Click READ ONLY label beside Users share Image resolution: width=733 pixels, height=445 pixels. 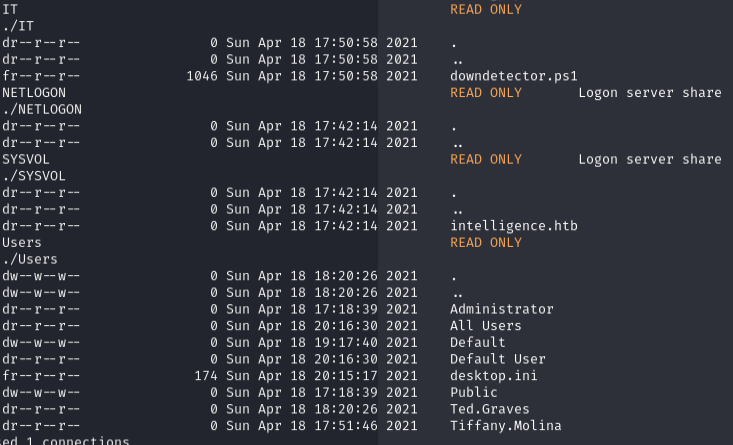click(x=486, y=243)
